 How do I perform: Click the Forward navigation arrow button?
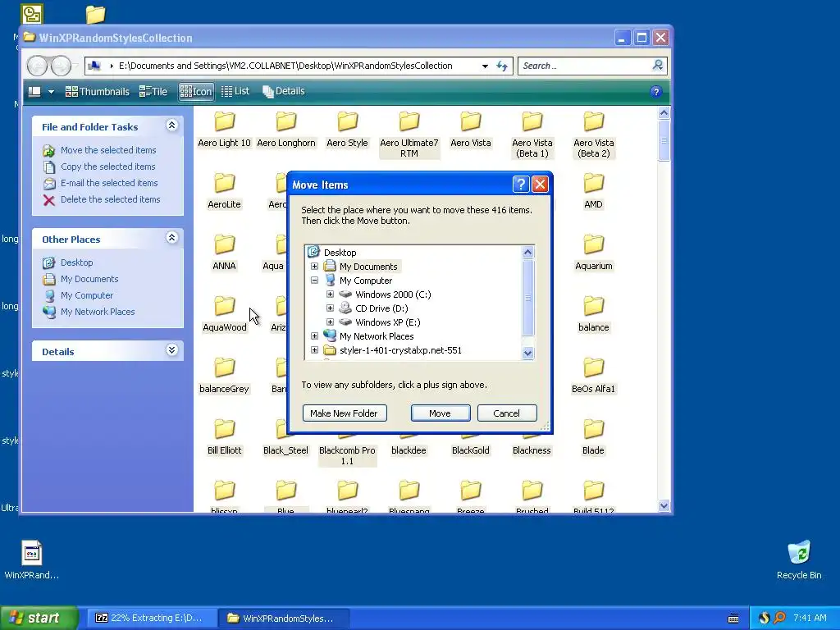[x=61, y=66]
